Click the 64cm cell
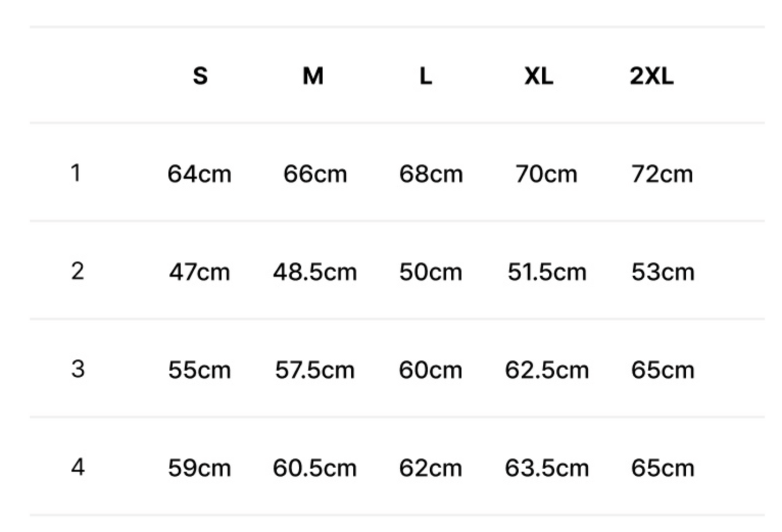Image resolution: width=782 pixels, height=532 pixels. tap(199, 174)
